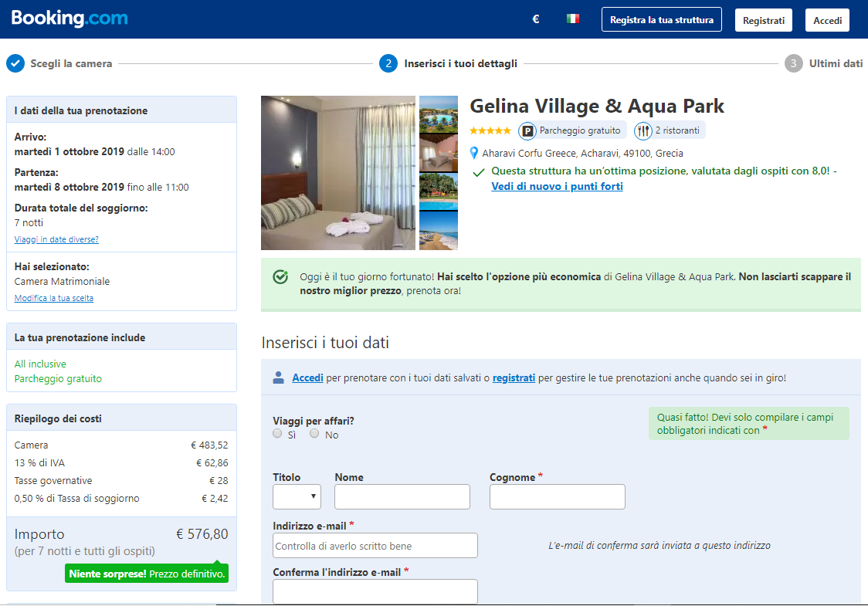
Task: Click the location pin icon
Action: click(474, 154)
